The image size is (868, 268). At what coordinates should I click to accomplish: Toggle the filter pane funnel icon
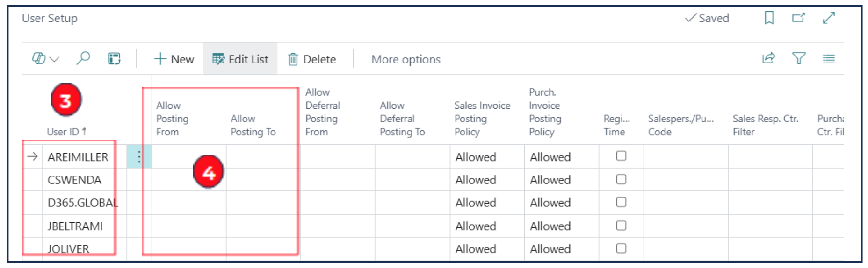(x=799, y=59)
